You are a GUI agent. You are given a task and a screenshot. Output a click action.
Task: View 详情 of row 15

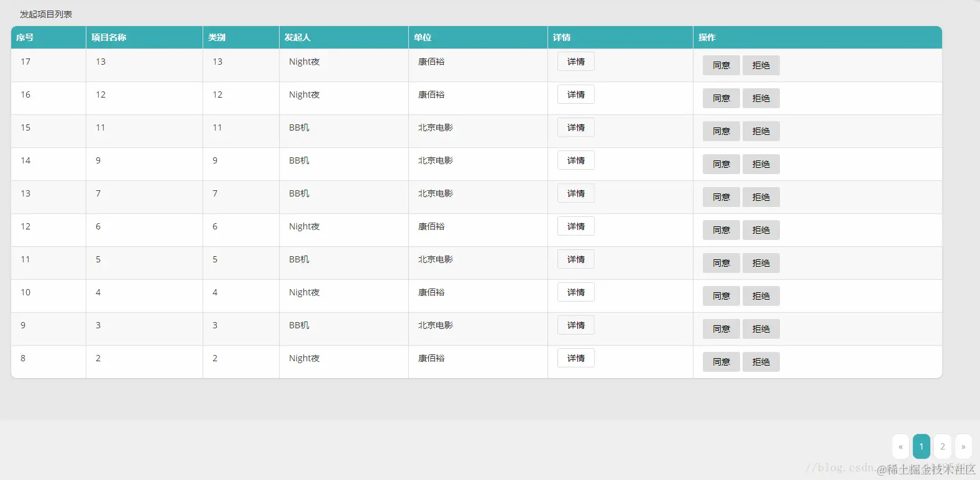point(575,127)
